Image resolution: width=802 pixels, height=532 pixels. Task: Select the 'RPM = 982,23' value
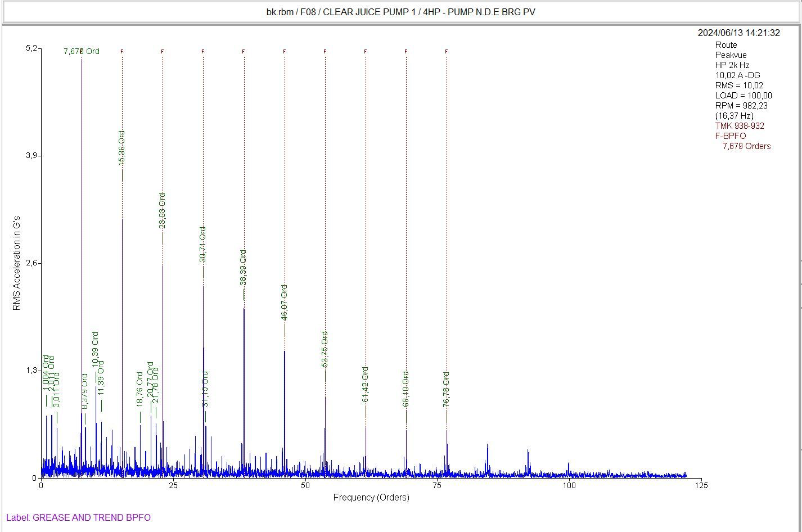[x=741, y=106]
